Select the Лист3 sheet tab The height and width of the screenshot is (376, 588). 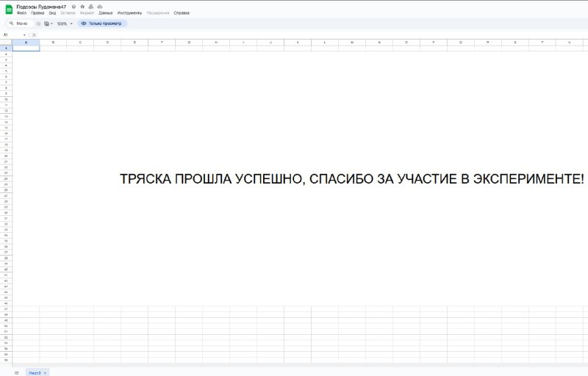(x=35, y=372)
